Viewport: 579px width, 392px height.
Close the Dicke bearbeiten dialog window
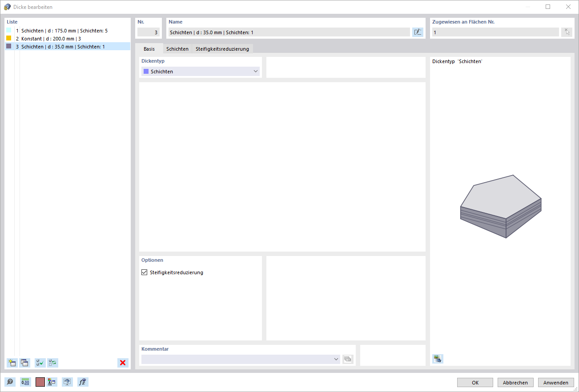point(568,7)
